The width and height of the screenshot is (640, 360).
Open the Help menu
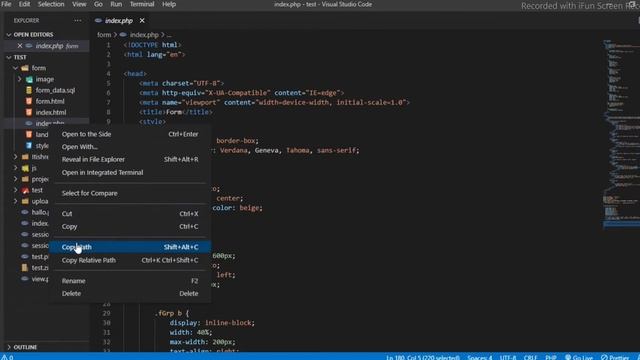click(169, 4)
